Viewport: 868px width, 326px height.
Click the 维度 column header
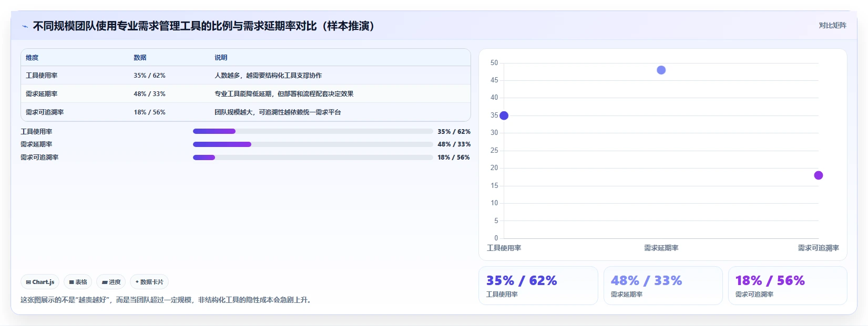tap(32, 58)
